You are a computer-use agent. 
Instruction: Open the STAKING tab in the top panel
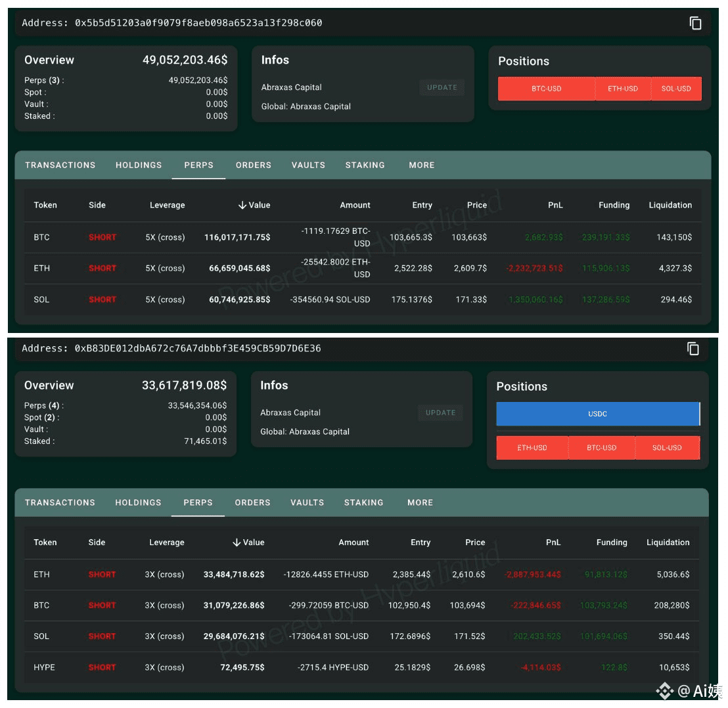click(x=365, y=165)
